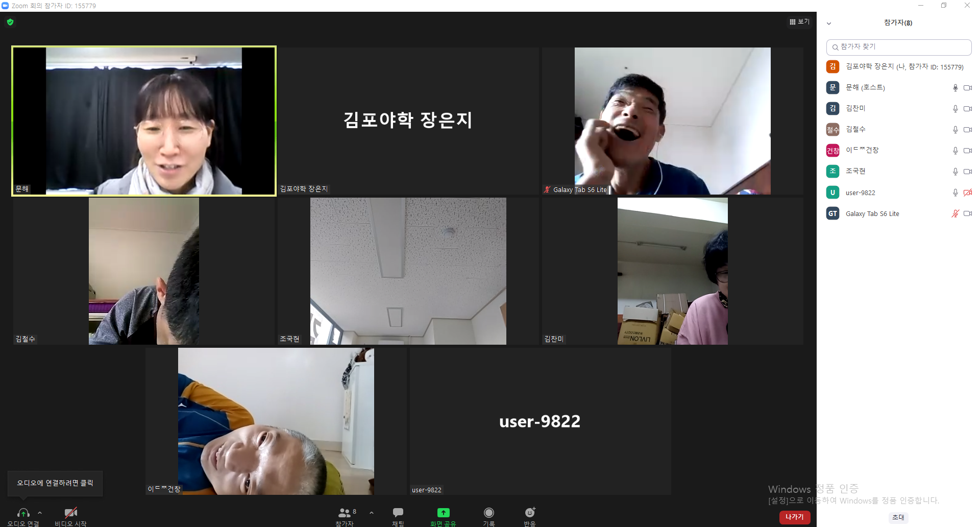
Task: Select the 김찬미 video tile
Action: point(673,271)
